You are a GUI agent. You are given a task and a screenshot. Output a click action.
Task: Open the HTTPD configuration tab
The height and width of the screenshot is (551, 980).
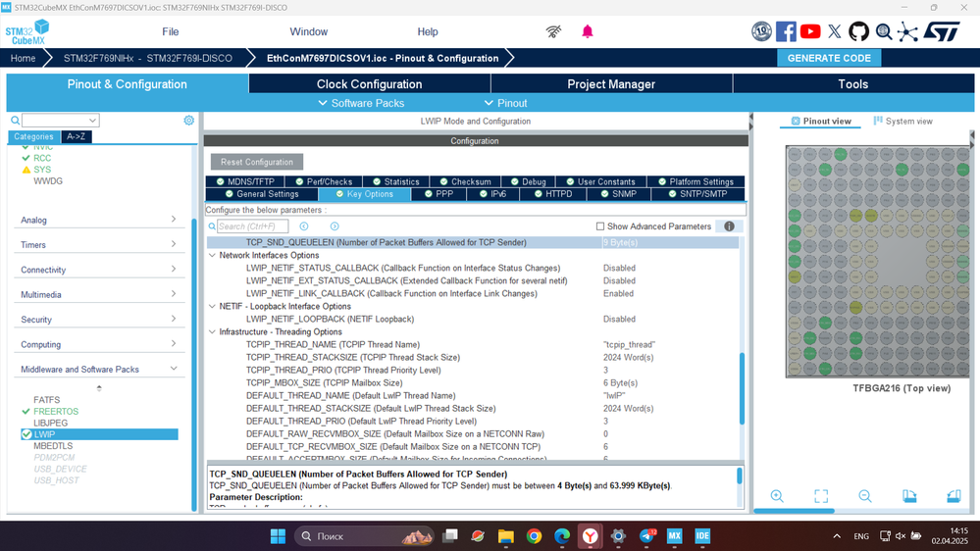(x=553, y=194)
